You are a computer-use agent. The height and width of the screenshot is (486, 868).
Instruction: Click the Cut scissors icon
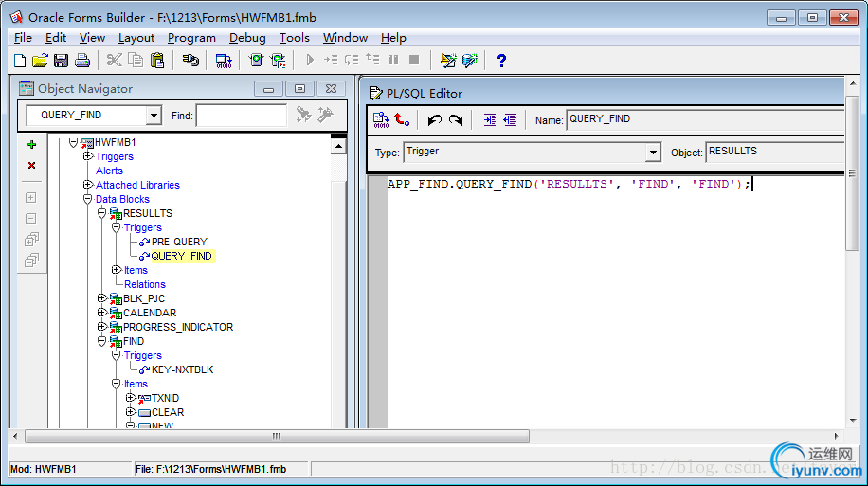coord(114,60)
